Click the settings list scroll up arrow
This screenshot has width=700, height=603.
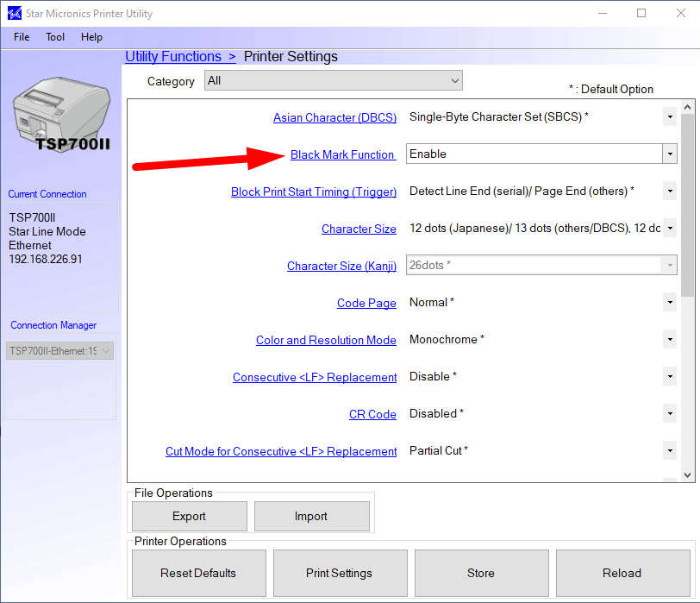[x=688, y=107]
